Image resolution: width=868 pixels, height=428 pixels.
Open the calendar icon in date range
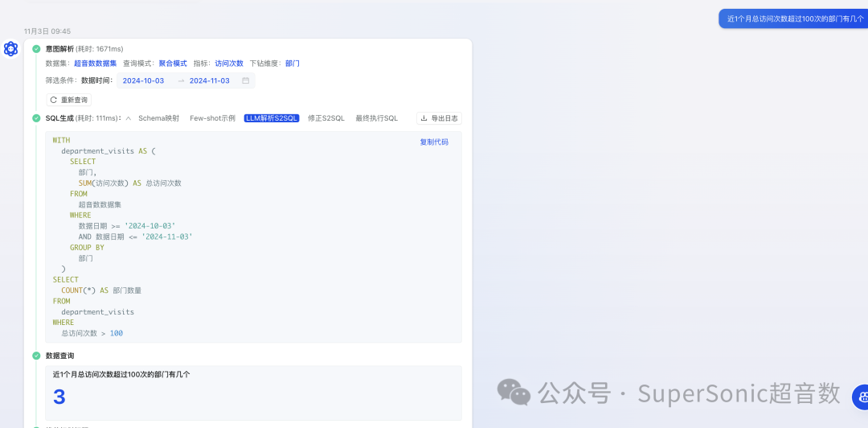(x=245, y=80)
